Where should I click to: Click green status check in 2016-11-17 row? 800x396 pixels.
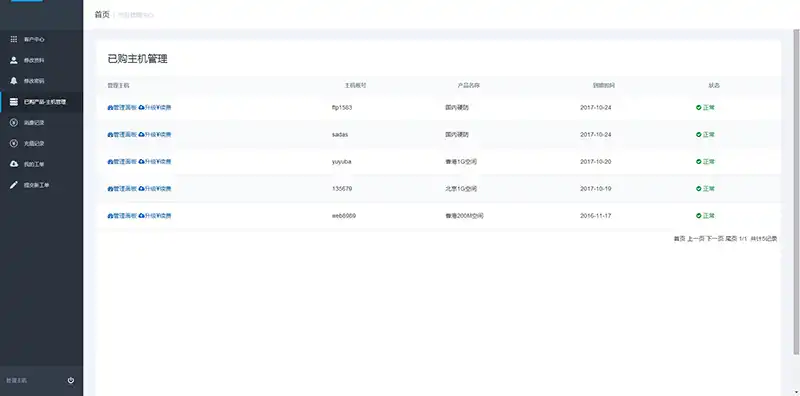pos(698,216)
